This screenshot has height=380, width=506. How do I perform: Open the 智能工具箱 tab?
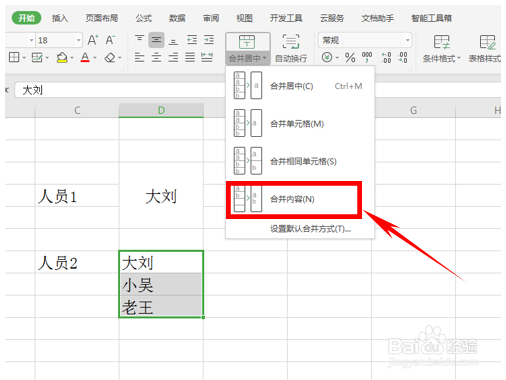(x=431, y=18)
